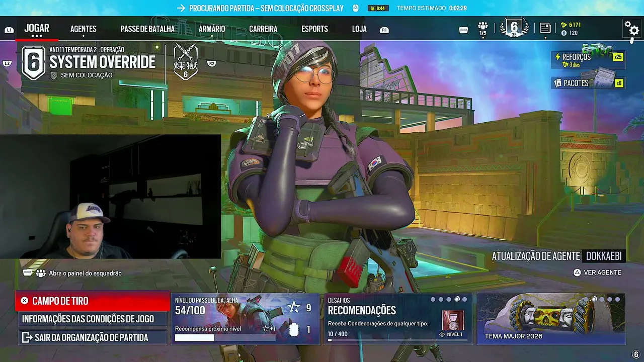Click the Procurando Partida status text

(266, 8)
